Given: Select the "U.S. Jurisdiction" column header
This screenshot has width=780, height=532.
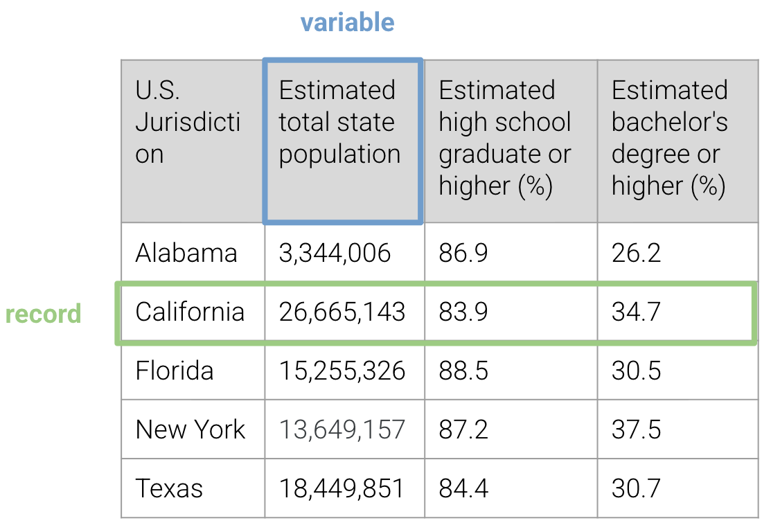Looking at the screenshot, I should 188,123.
